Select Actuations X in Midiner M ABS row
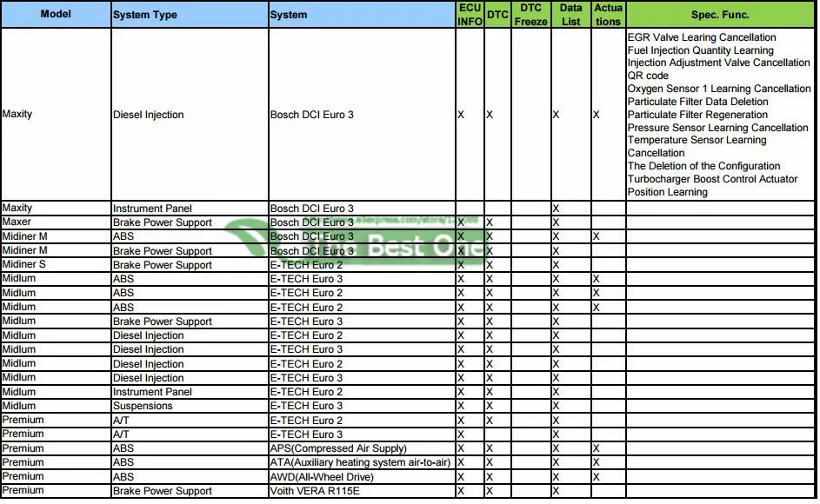This screenshot has width=820, height=504. pyautogui.click(x=597, y=236)
